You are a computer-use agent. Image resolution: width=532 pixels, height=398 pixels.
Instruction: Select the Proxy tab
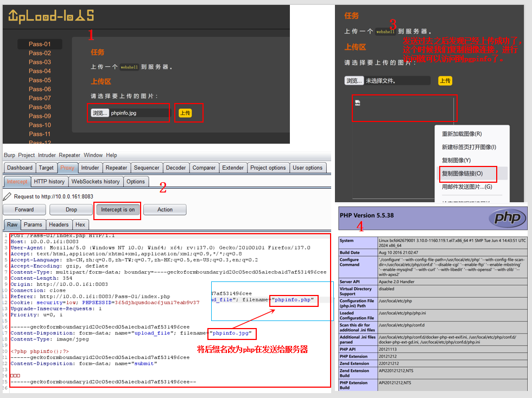tap(67, 168)
